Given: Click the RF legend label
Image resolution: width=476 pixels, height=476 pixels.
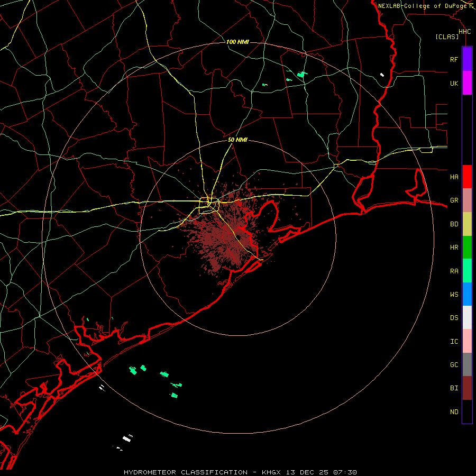Looking at the screenshot, I should click(454, 59).
